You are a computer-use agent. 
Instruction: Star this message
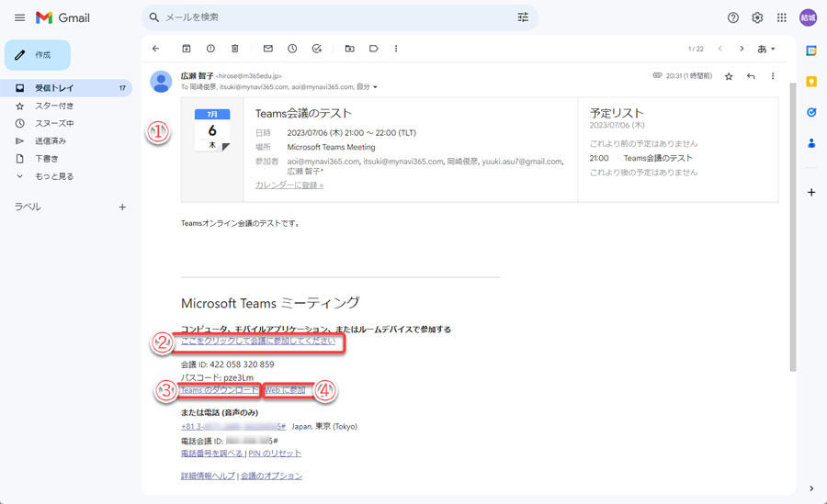click(x=729, y=76)
